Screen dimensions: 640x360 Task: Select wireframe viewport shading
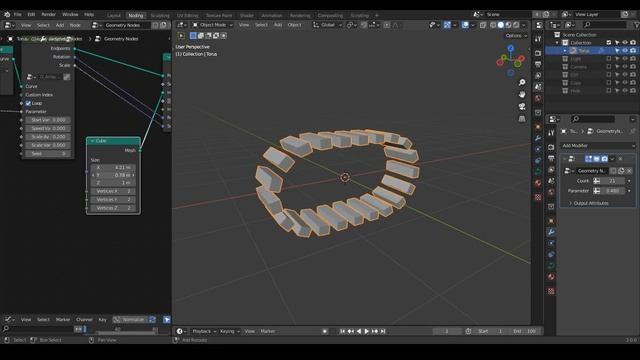[493, 25]
